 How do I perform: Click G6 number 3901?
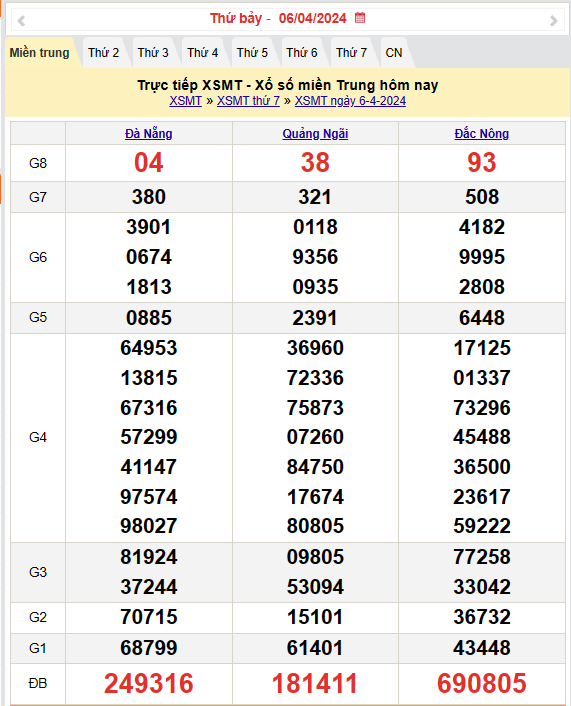coord(149,227)
